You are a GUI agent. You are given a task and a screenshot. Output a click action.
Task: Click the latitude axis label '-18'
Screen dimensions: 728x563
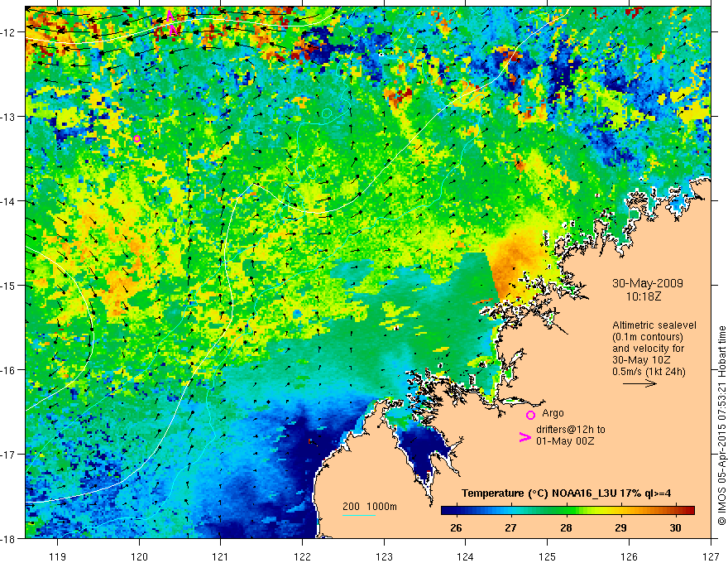(x=8, y=538)
